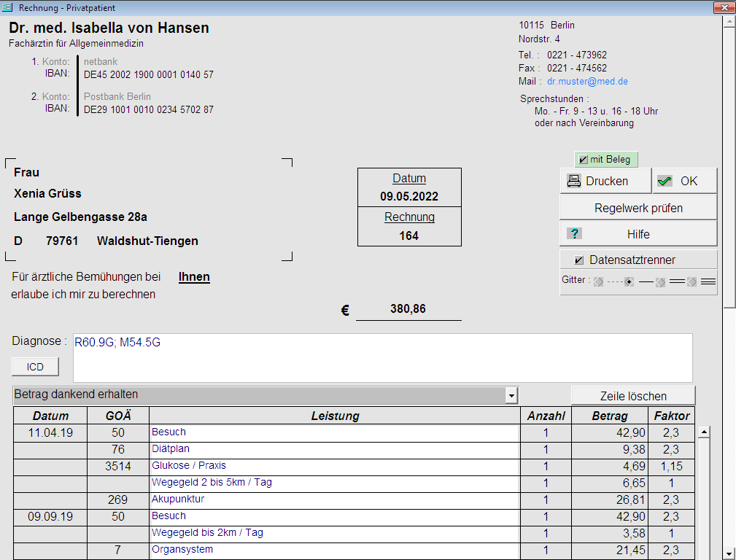
Task: Select the Gitter radio button before the triple line
Action: pos(692,281)
